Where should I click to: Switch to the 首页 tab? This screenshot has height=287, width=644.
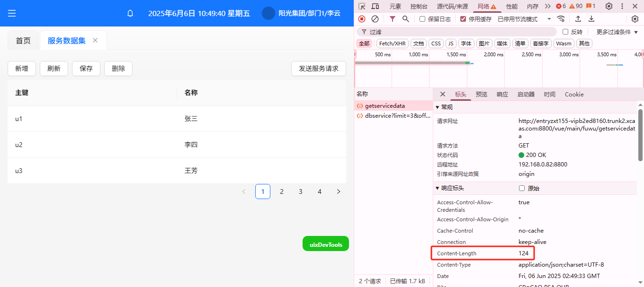click(23, 41)
